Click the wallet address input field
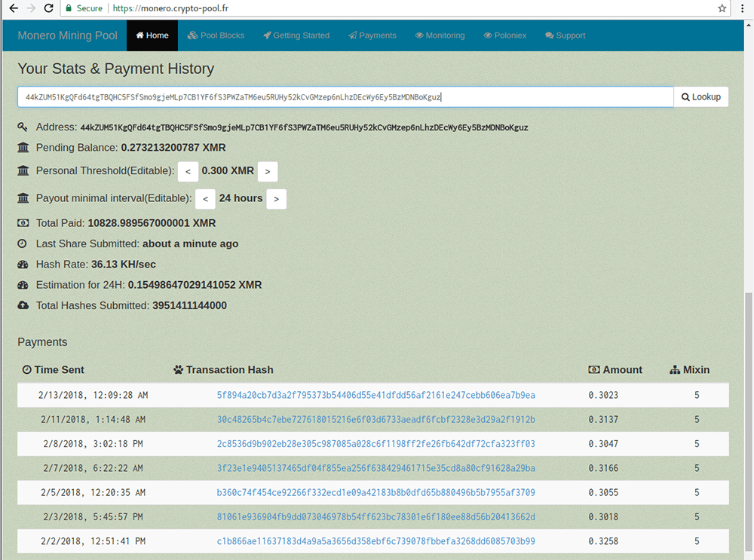The image size is (754, 560). pyautogui.click(x=345, y=97)
